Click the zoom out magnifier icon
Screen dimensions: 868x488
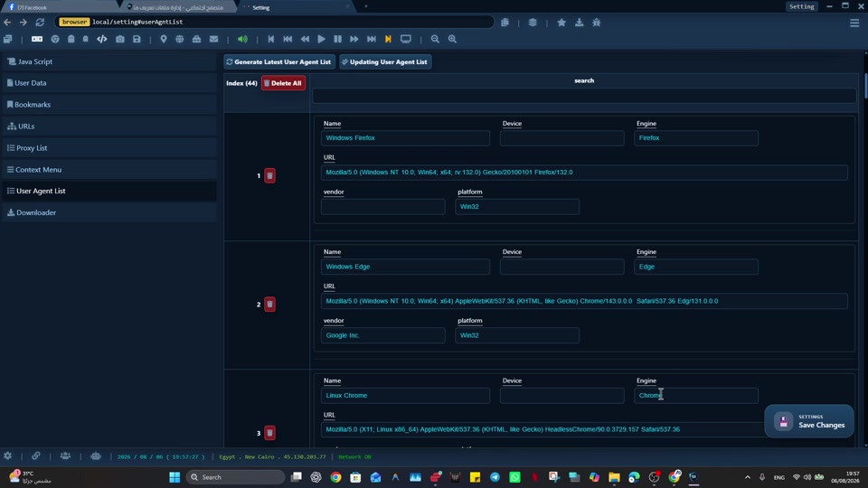[x=435, y=39]
